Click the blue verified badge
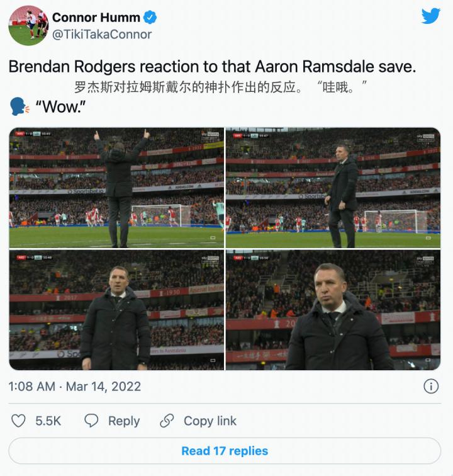Viewport: 453px width, 476px height. point(151,17)
